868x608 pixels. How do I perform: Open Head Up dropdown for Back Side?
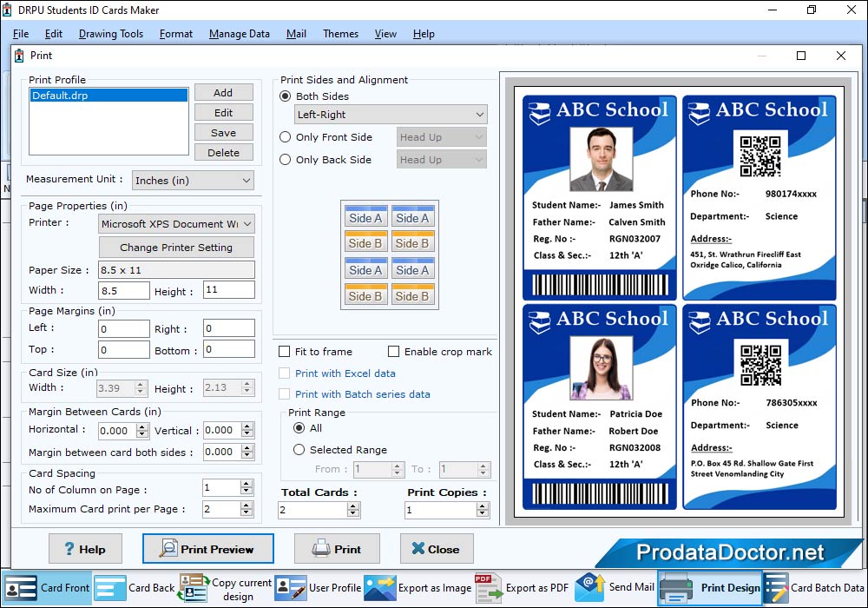[442, 160]
